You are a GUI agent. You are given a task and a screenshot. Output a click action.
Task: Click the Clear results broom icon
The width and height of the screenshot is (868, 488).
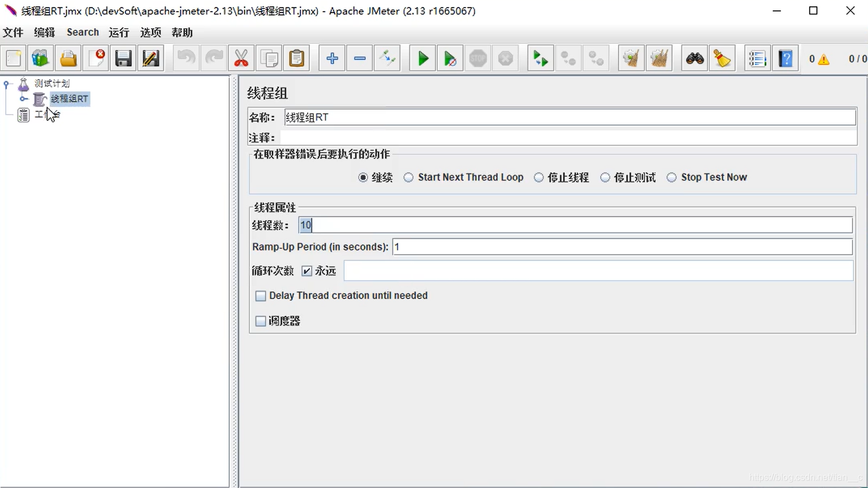pos(631,58)
